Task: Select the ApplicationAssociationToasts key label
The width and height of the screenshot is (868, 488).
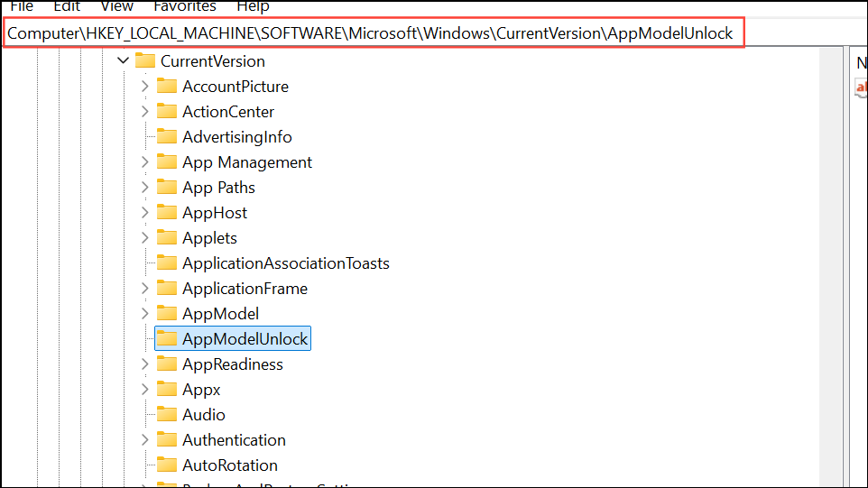Action: (286, 263)
